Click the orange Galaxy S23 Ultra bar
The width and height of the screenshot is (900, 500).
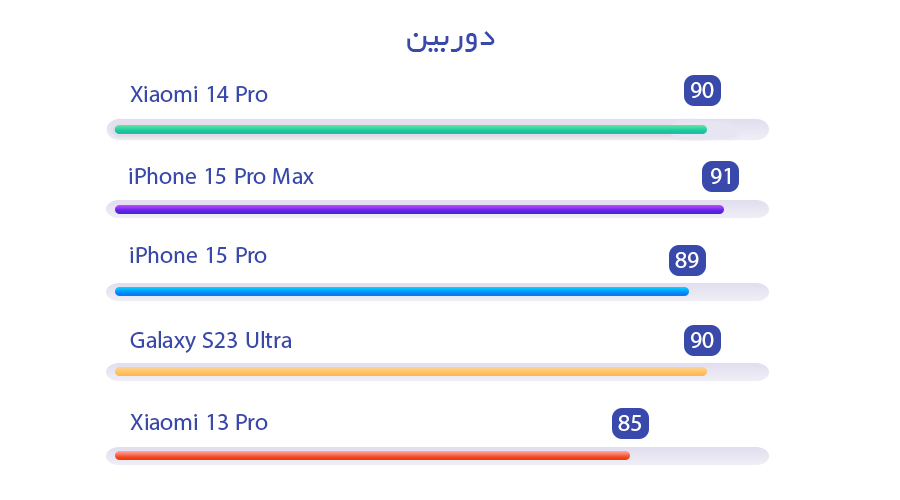410,371
